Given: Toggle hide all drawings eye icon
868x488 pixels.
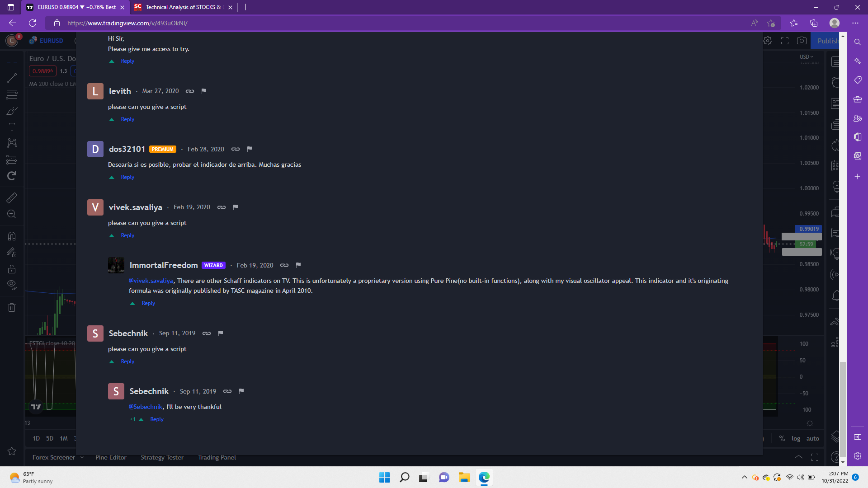Looking at the screenshot, I should [x=12, y=285].
